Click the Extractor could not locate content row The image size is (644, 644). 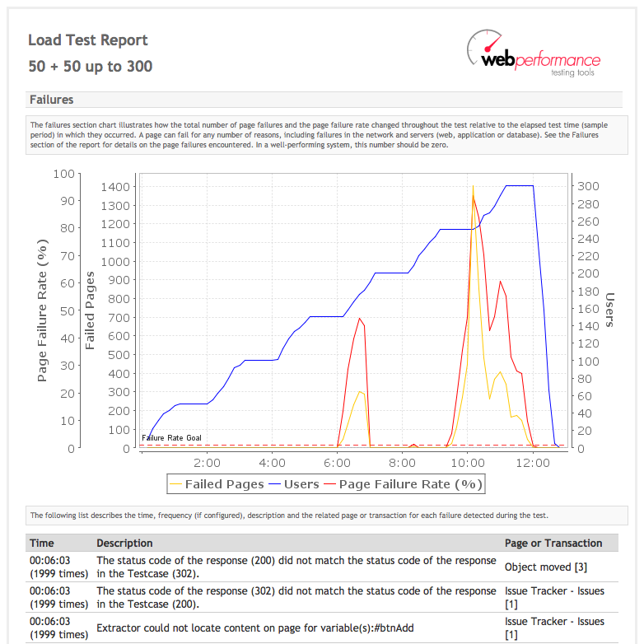coord(322,628)
